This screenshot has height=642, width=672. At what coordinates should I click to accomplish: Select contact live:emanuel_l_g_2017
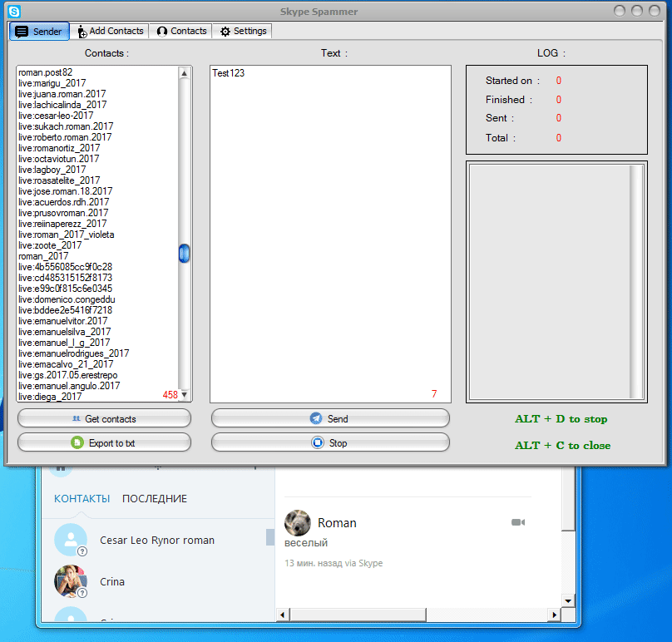click(64, 343)
